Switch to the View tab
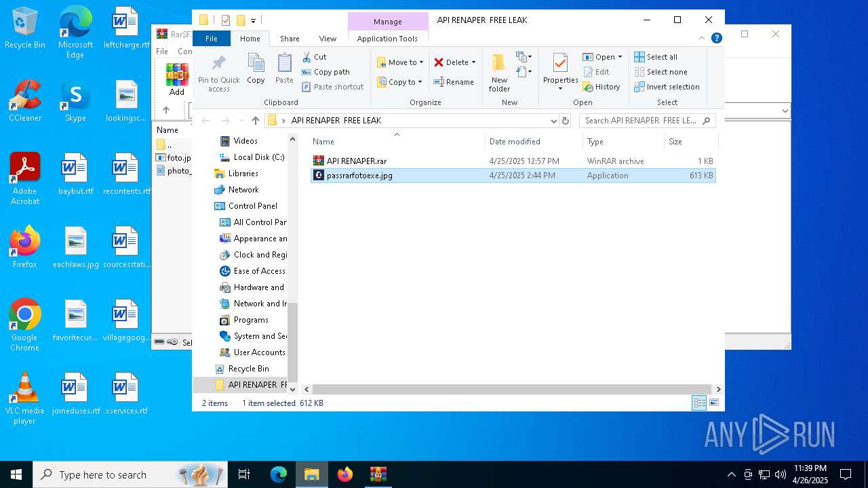The height and width of the screenshot is (488, 868). [328, 39]
